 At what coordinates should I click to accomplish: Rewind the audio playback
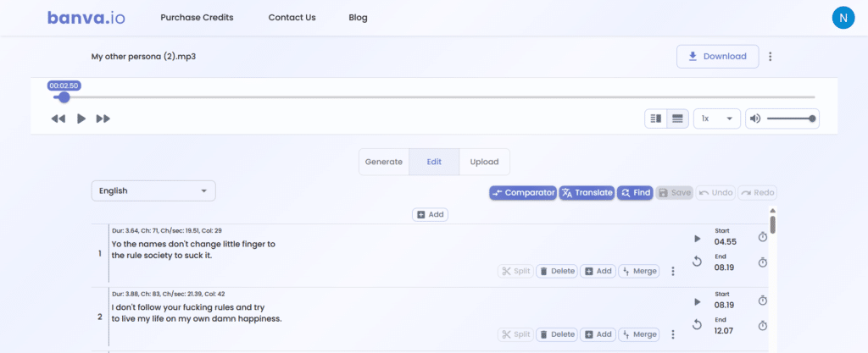[x=58, y=119]
